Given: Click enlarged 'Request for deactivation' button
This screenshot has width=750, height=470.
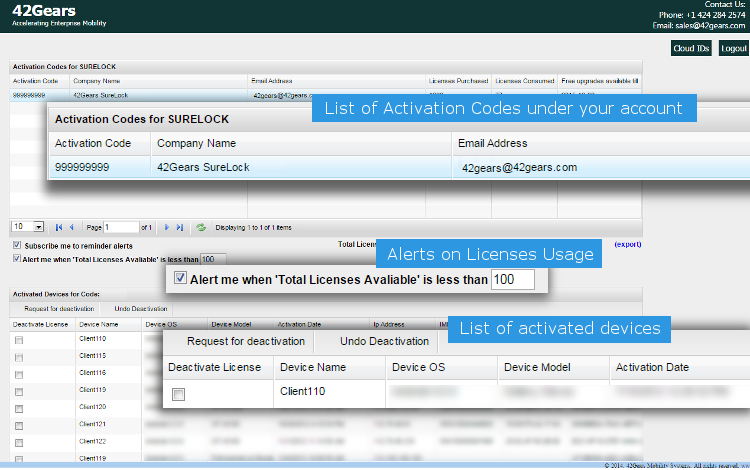Looking at the screenshot, I should click(245, 341).
